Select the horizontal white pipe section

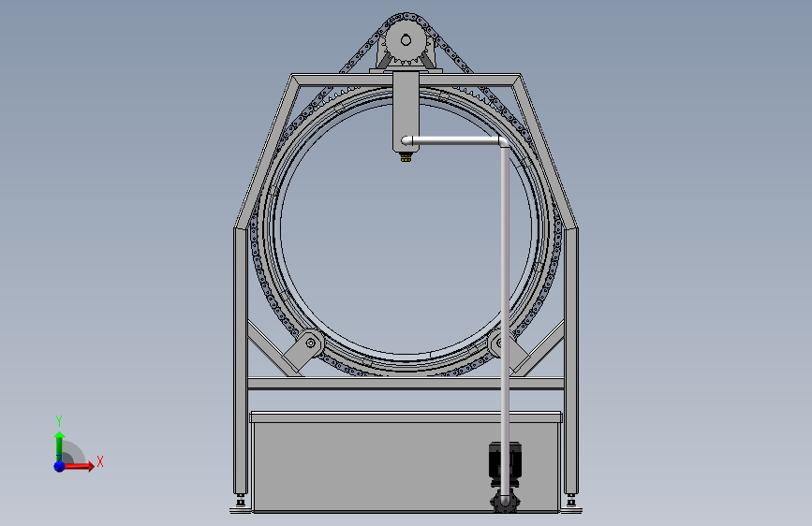(x=454, y=140)
